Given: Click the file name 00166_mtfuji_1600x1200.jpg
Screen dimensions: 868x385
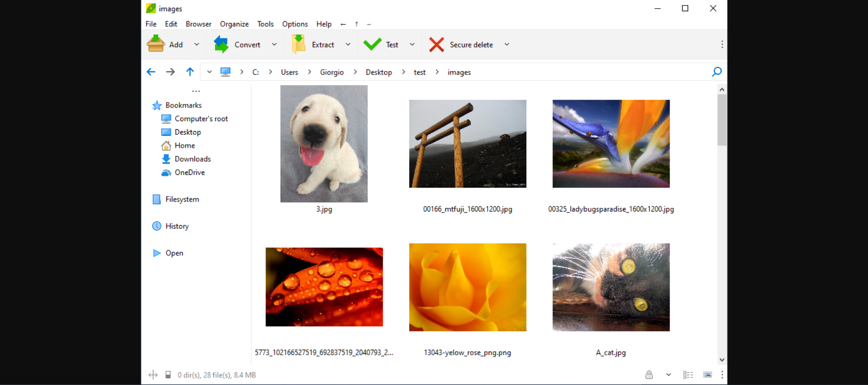Looking at the screenshot, I should pos(467,209).
